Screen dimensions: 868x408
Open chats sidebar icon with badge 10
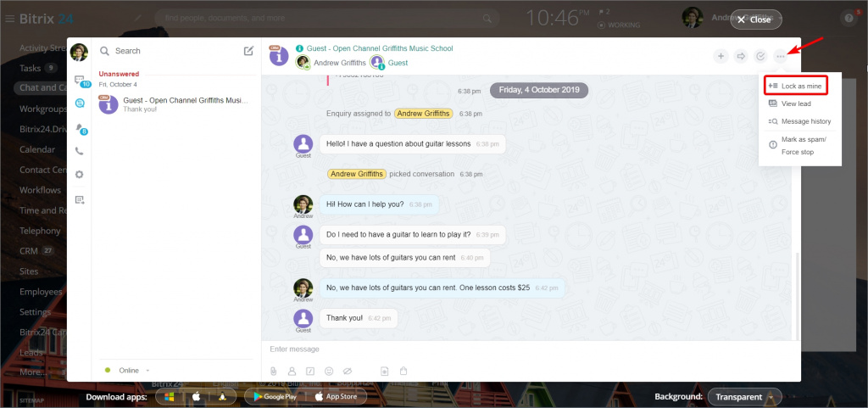click(x=80, y=81)
